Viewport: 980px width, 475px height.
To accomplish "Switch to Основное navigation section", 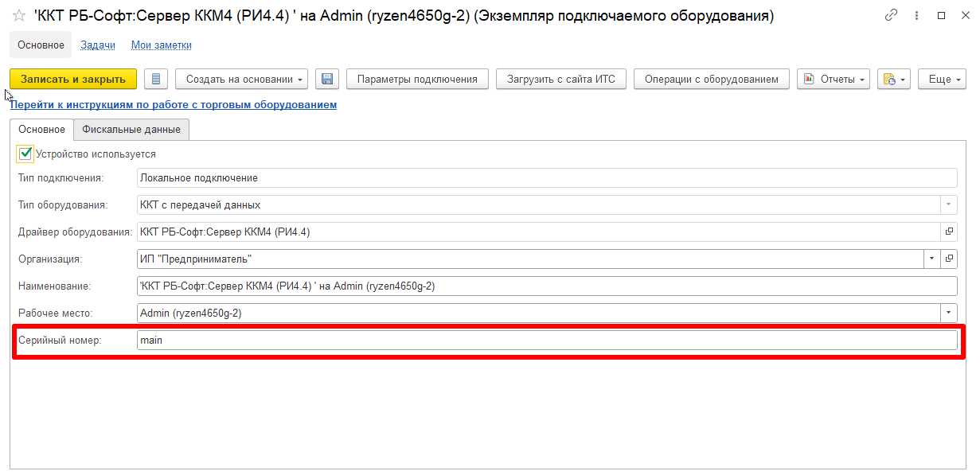I will pyautogui.click(x=41, y=45).
